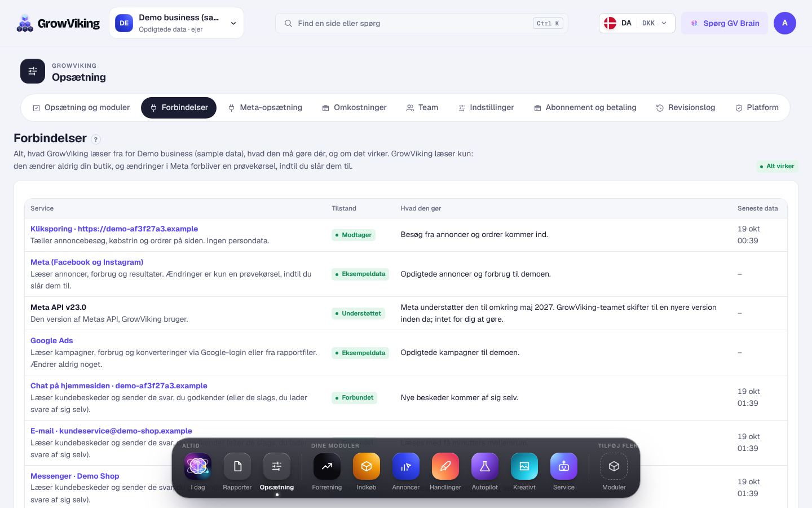Select the Opsætning dock icon
812x508 pixels.
[x=277, y=466]
